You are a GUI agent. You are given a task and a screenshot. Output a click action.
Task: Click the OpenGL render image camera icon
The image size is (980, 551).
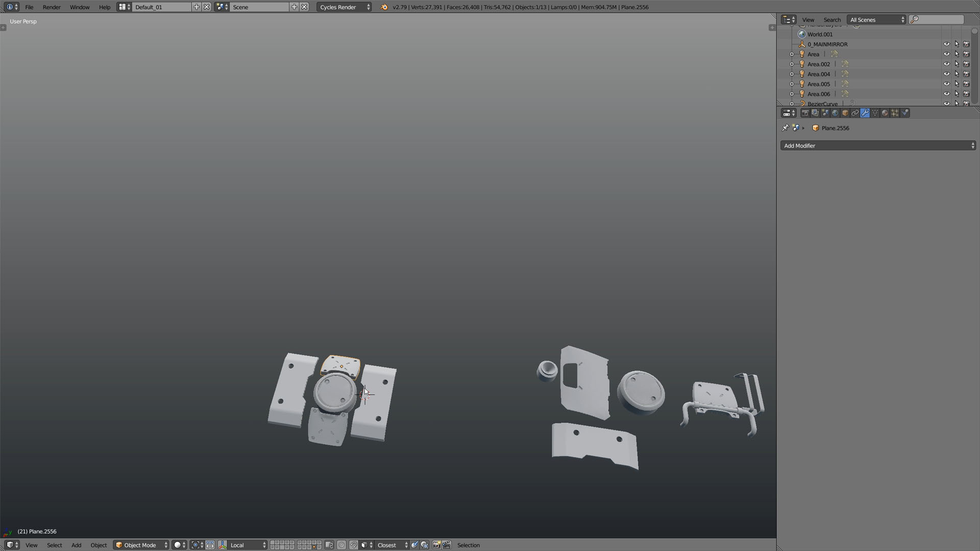coord(436,545)
